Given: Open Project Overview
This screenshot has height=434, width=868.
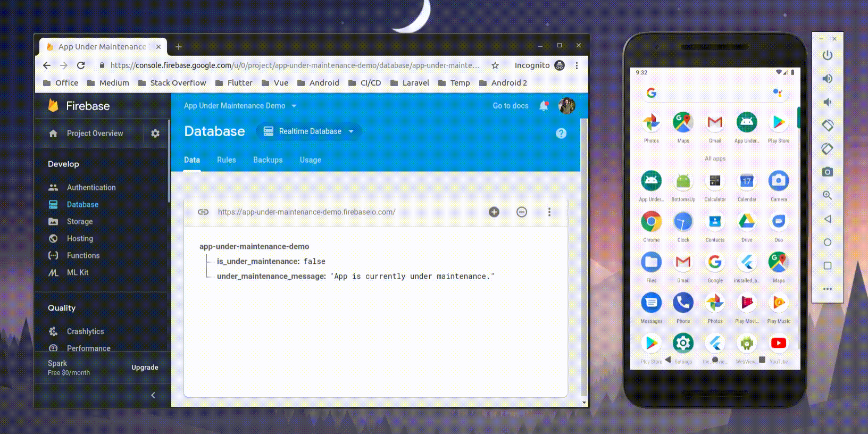Looking at the screenshot, I should pos(95,133).
